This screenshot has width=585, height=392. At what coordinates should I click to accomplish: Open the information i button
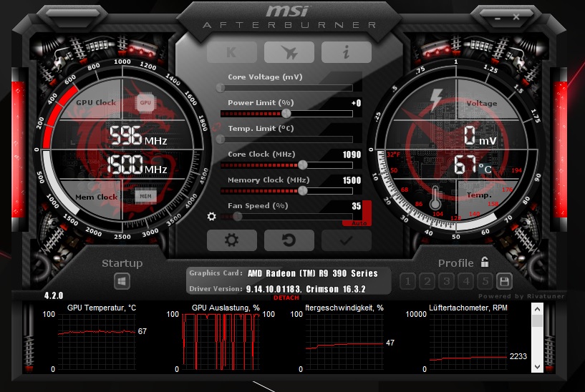347,52
